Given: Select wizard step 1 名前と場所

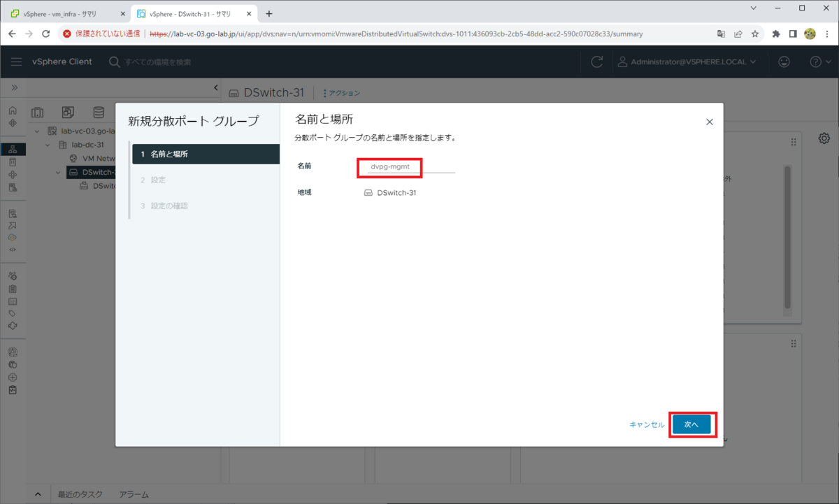Looking at the screenshot, I should [x=206, y=154].
